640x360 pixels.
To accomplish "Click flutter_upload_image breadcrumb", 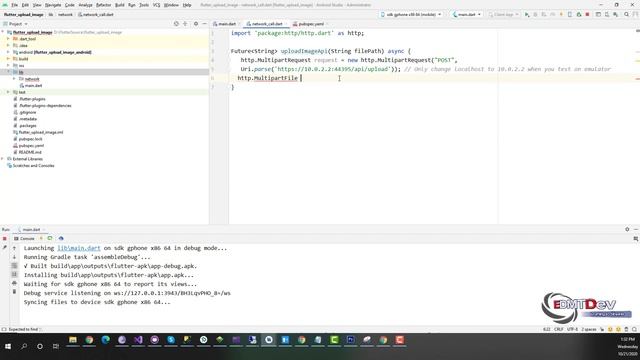I will pyautogui.click(x=24, y=14).
